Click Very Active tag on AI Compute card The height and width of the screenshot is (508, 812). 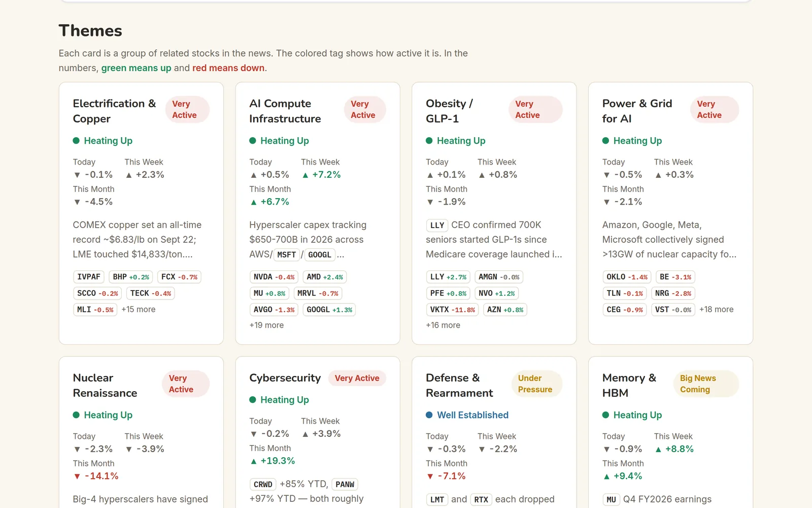click(365, 110)
